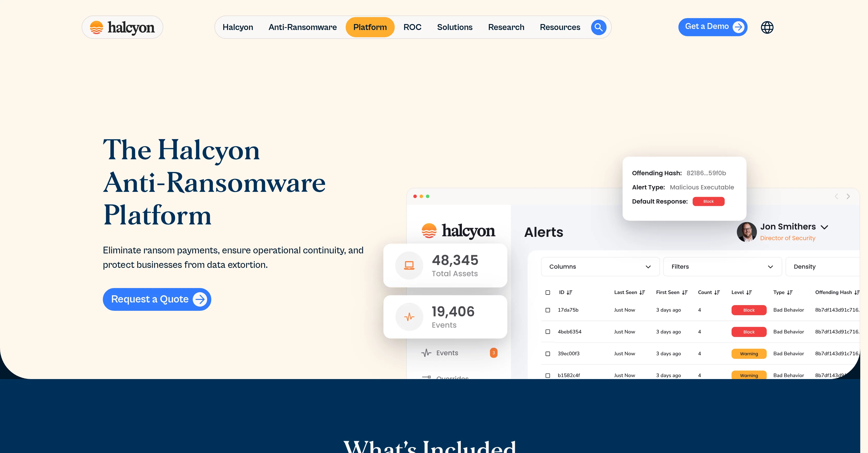Click the 19,406 Events card
Screen dimensions: 868x453
pyautogui.click(x=445, y=317)
